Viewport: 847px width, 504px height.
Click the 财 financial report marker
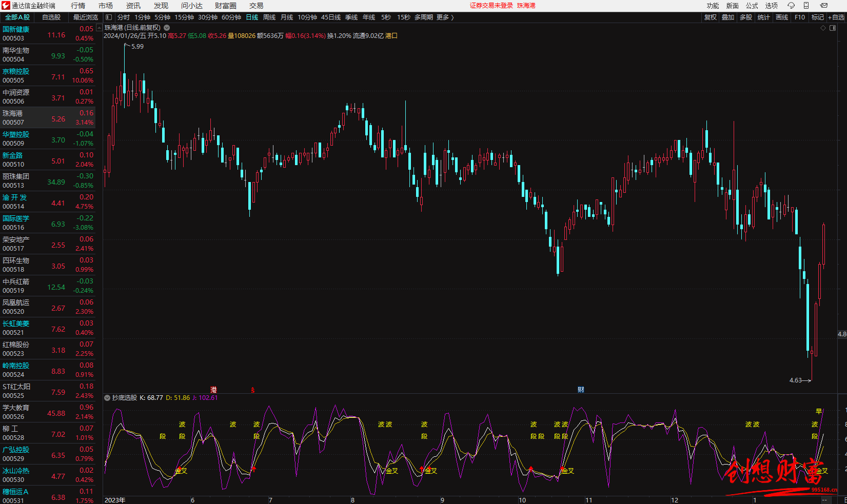point(581,390)
